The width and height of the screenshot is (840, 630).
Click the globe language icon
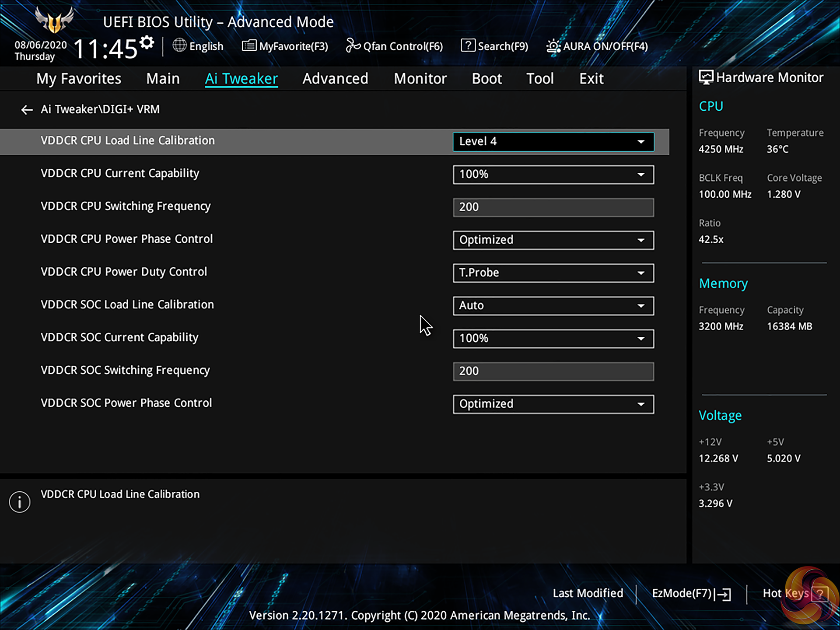pyautogui.click(x=179, y=45)
